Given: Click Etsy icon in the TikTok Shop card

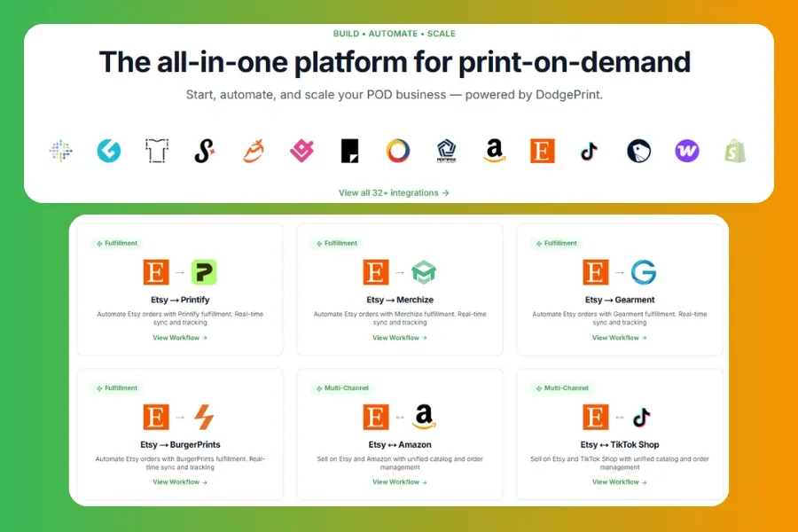Looking at the screenshot, I should (x=596, y=417).
